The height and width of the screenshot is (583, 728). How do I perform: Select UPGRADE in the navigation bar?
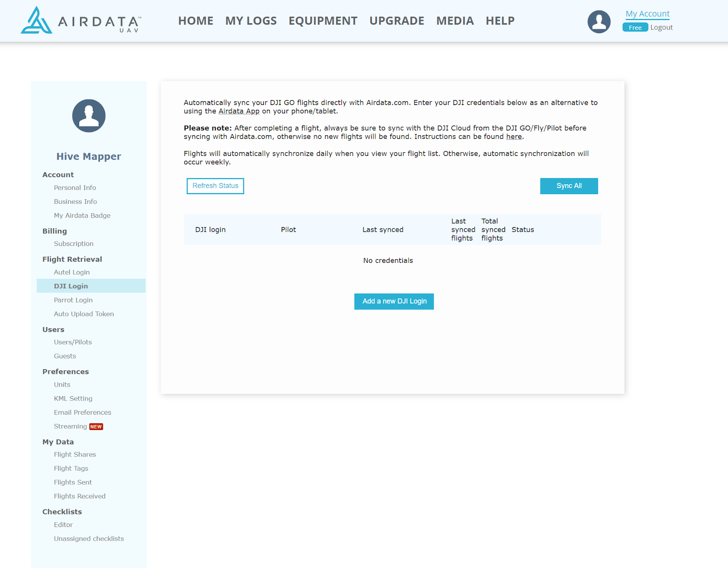397,21
